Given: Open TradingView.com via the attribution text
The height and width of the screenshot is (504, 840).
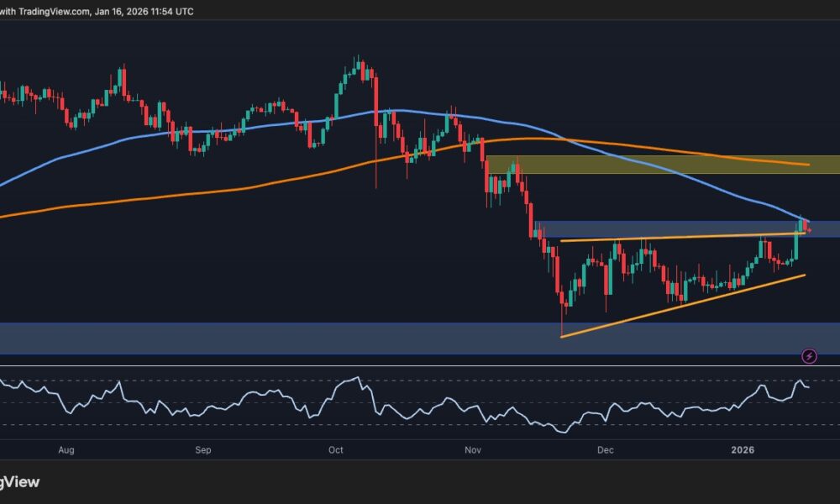Looking at the screenshot, I should click(x=55, y=12).
